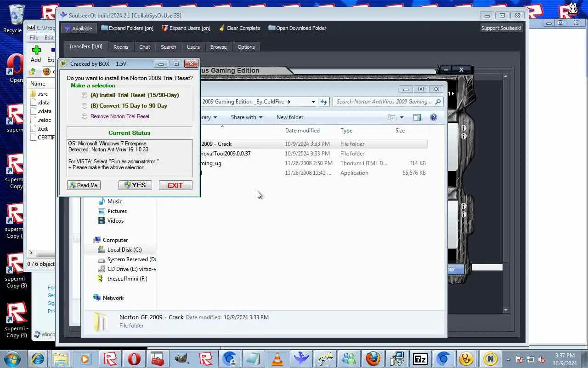Switch to the Users tab
Screen dimensions: 588x368
[193, 47]
